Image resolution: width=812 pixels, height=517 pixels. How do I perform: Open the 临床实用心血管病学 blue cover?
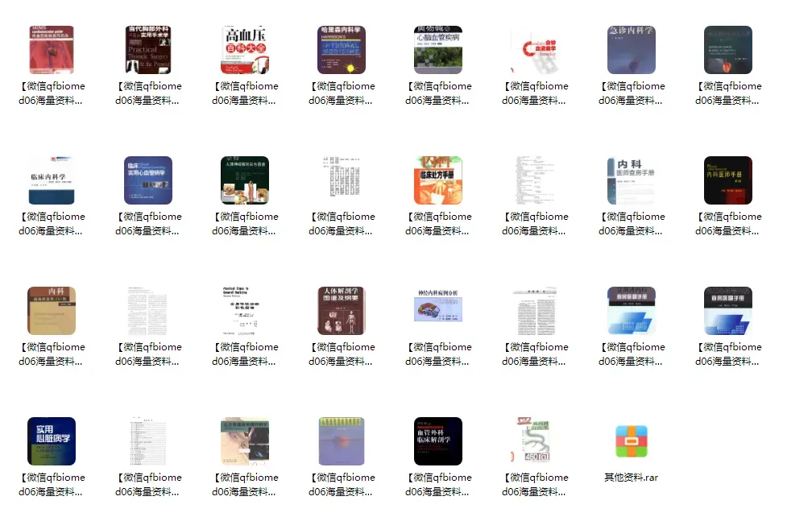(x=148, y=180)
